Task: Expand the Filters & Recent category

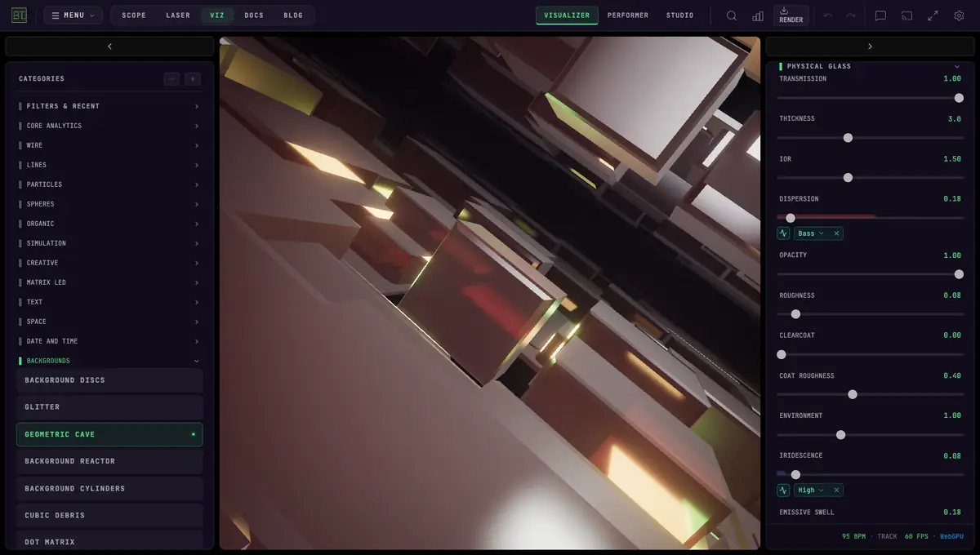Action: pos(109,106)
